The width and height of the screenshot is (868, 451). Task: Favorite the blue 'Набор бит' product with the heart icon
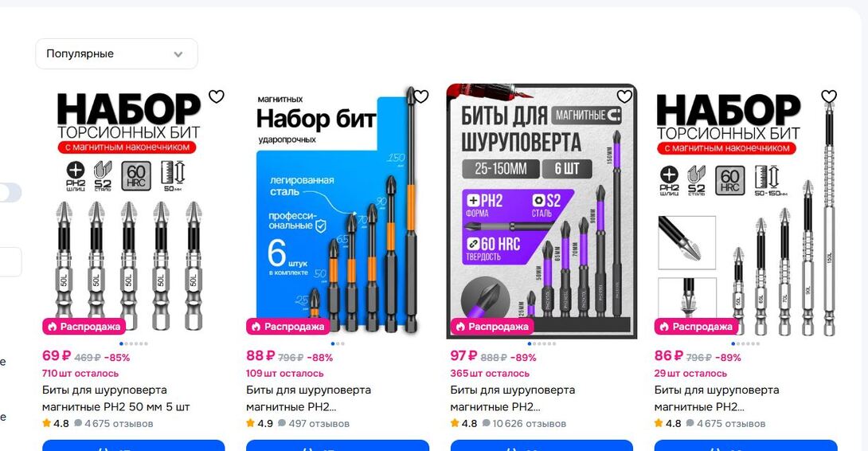coord(420,96)
